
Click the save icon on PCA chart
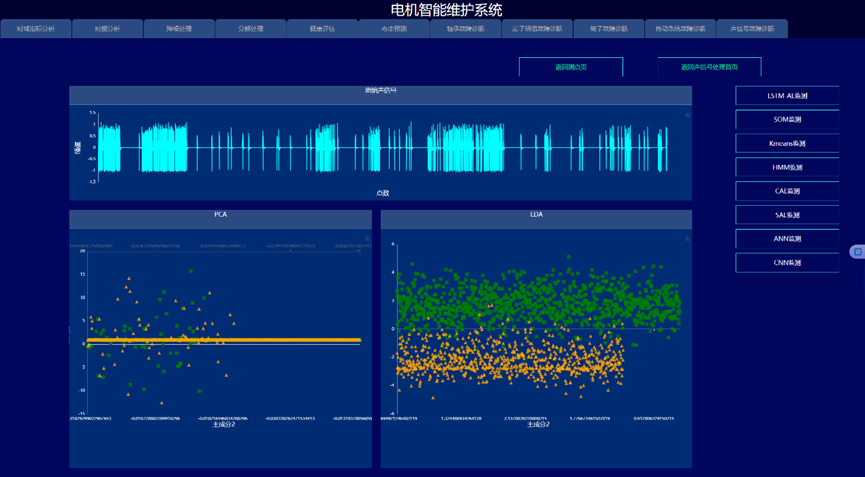point(367,238)
